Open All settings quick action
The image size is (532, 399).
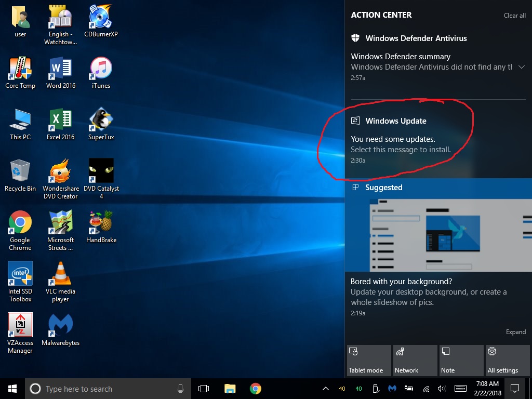click(508, 361)
